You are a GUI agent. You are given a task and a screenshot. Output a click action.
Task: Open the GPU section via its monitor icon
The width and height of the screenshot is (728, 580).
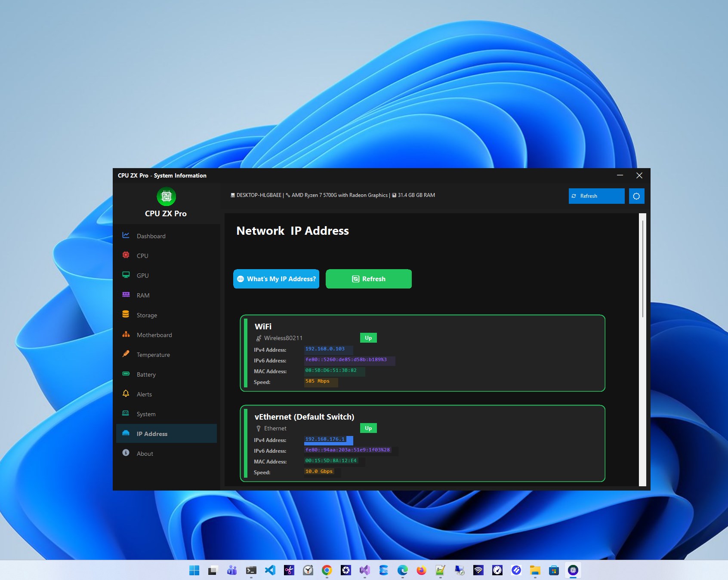point(126,275)
